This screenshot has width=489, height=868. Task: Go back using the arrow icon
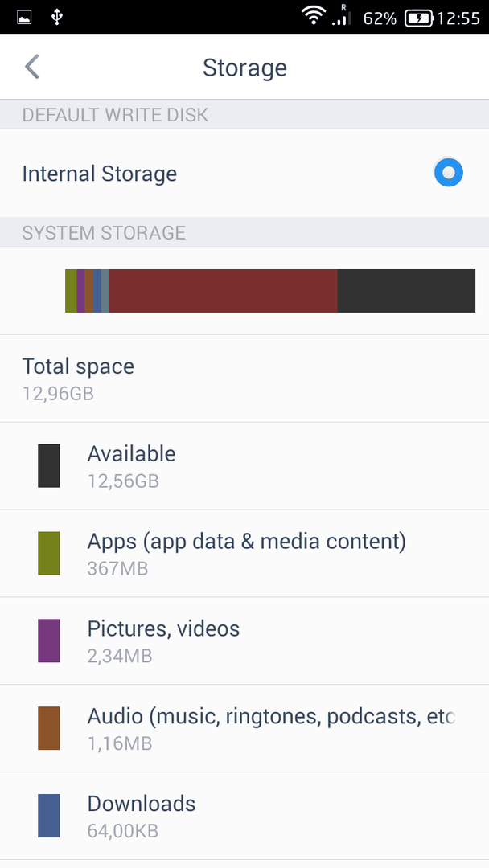32,67
